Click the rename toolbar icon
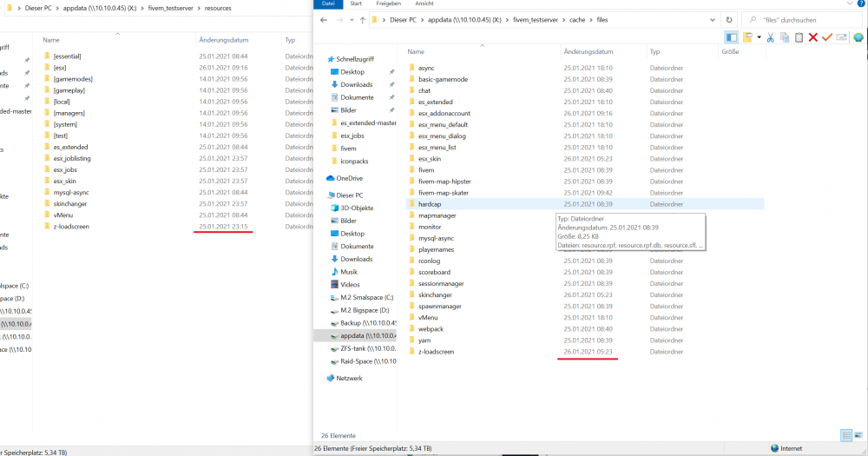This screenshot has height=456, width=868. (841, 37)
